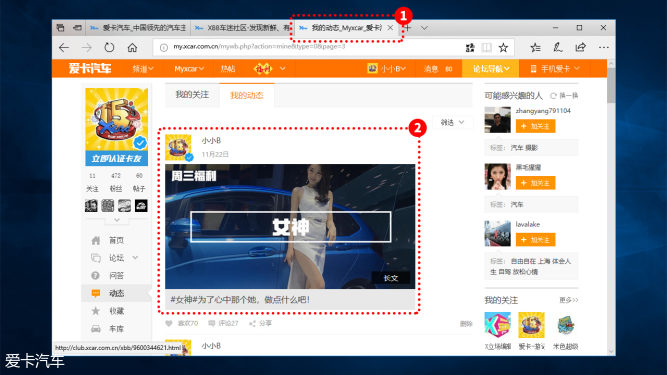Image resolution: width=667 pixels, height=375 pixels.
Task: Click 立即认证卡友 button
Action: pos(117,159)
